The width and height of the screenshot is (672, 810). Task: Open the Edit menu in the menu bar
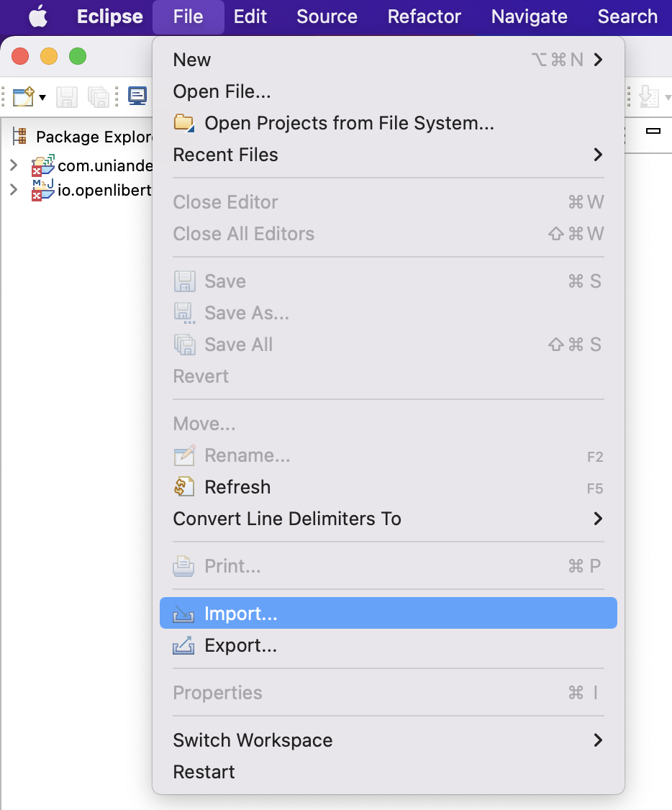click(x=250, y=17)
